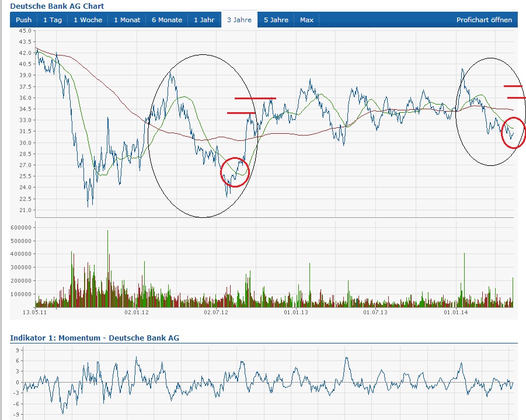Click the 45.0 price axis label
Image resolution: width=526 pixels, height=420 pixels.
coord(25,30)
